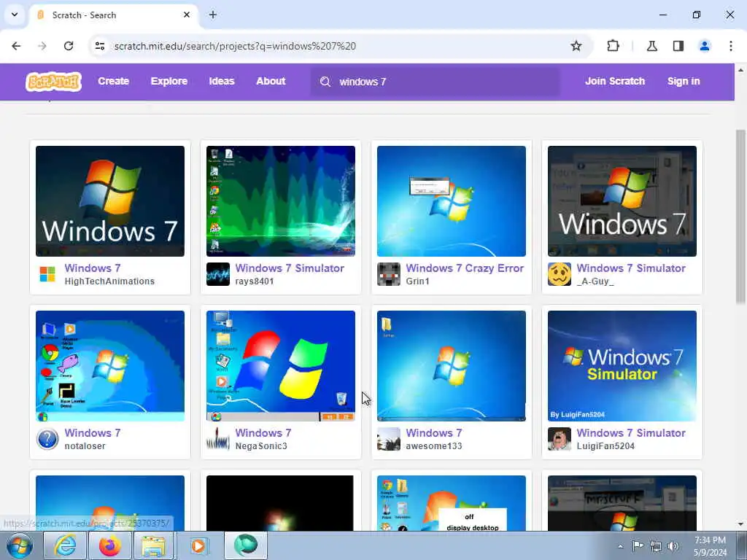Open a new tab with the plus button
Viewport: 747px width, 560px height.
click(x=213, y=15)
